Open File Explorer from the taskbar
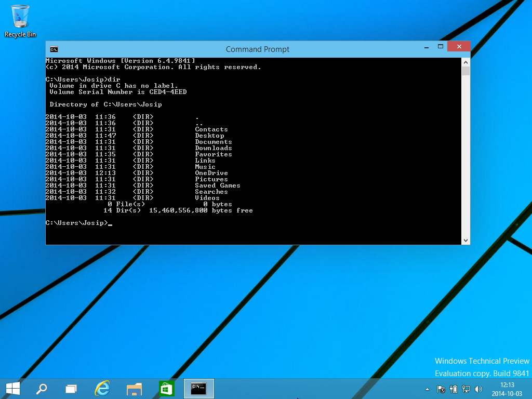Viewport: 532px width, 399px height. click(x=134, y=388)
